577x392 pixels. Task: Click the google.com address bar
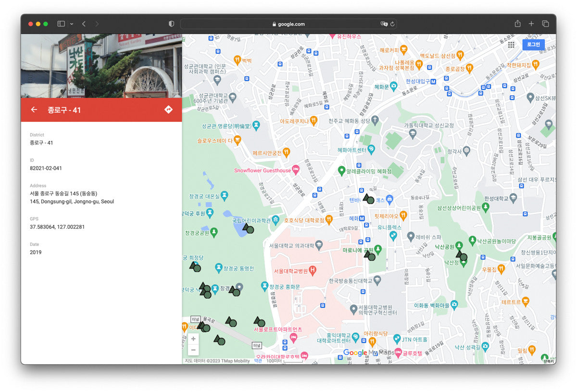tap(288, 24)
